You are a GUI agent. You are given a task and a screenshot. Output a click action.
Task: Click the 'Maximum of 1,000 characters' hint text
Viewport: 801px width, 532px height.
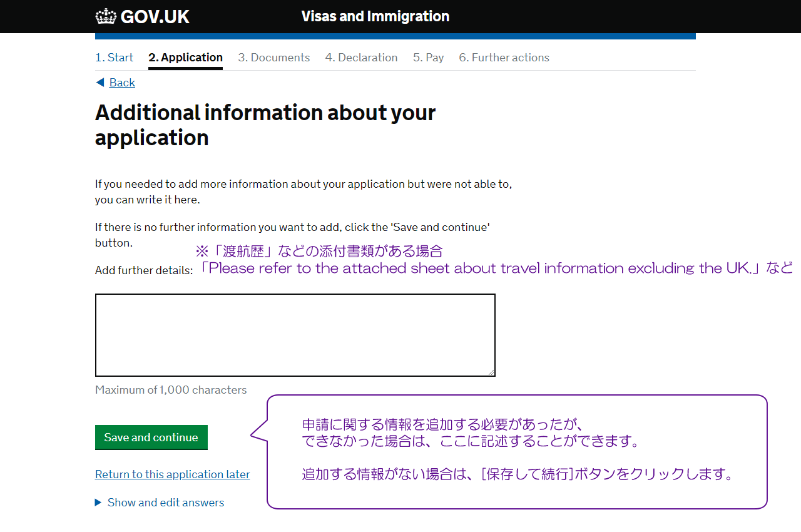[x=171, y=390]
